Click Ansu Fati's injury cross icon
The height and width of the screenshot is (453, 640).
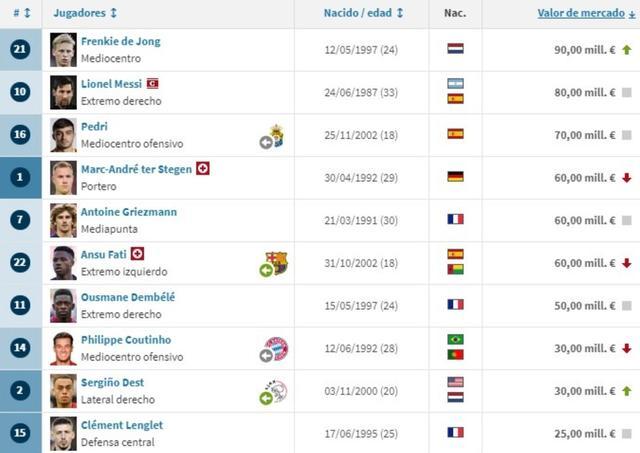[138, 254]
